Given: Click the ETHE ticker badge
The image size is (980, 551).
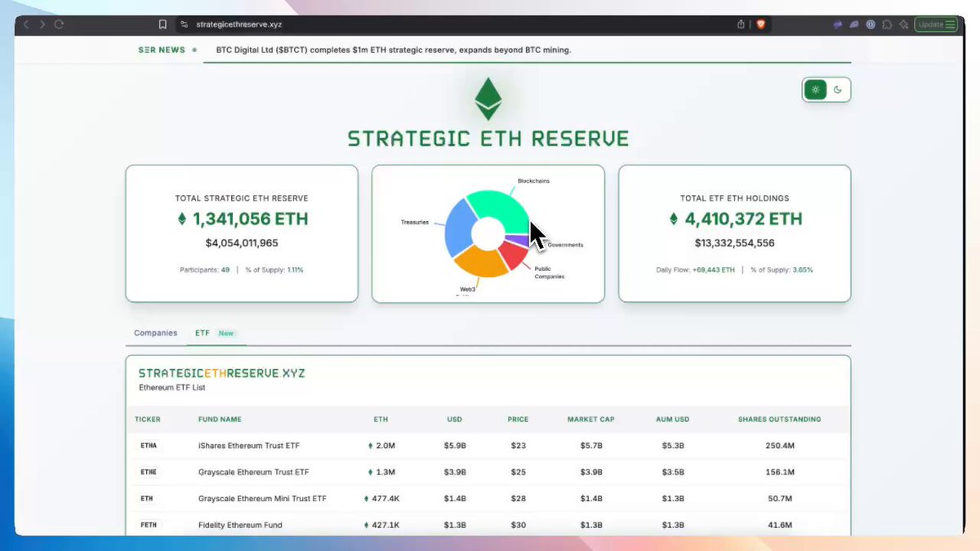Looking at the screenshot, I should tap(149, 472).
